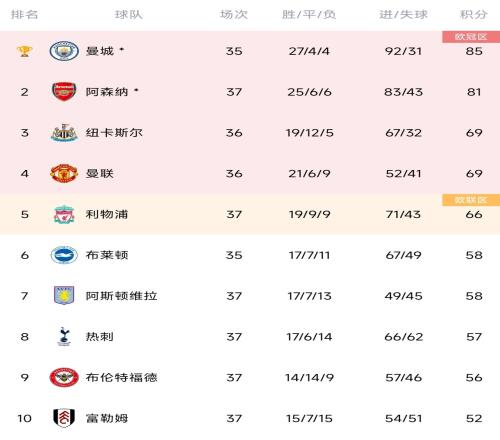Select the Manchester United crest
The width and height of the screenshot is (500, 440).
pyautogui.click(x=64, y=173)
